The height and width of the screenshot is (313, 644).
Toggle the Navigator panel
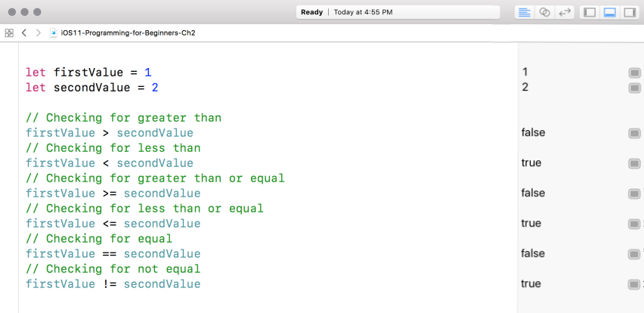(x=590, y=12)
